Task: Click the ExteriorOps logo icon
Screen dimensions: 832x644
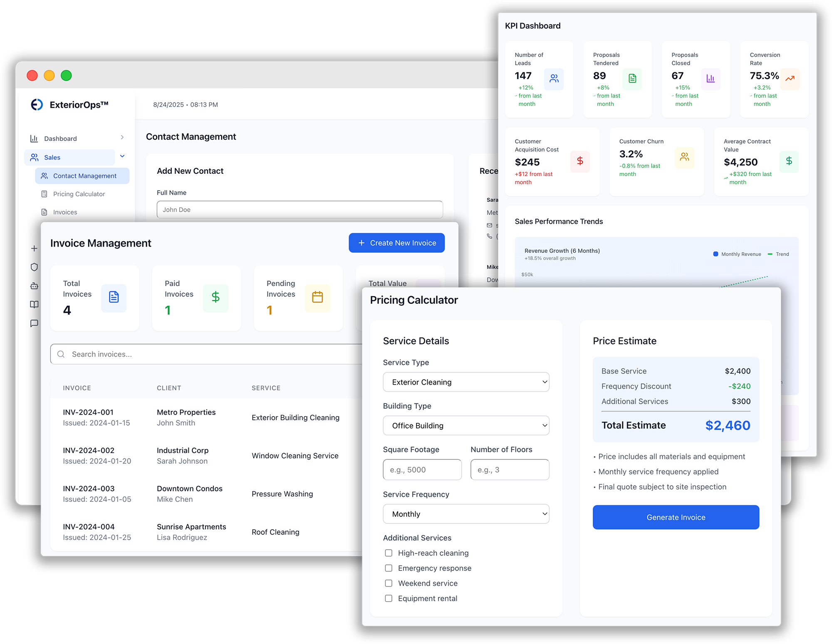Action: coord(37,104)
